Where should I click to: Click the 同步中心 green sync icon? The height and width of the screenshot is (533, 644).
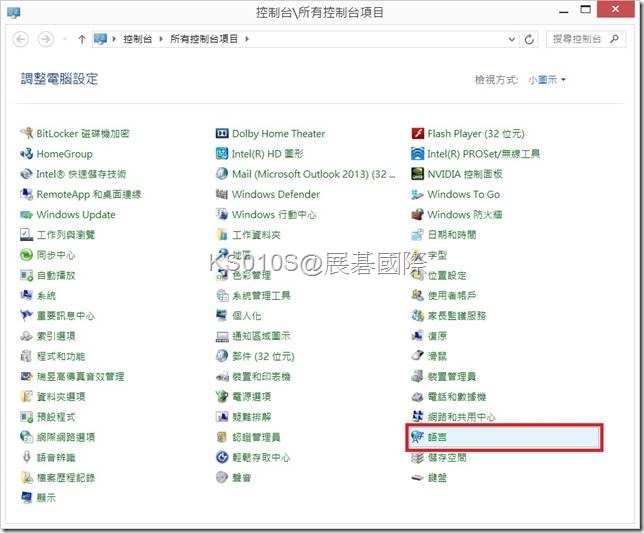(27, 255)
